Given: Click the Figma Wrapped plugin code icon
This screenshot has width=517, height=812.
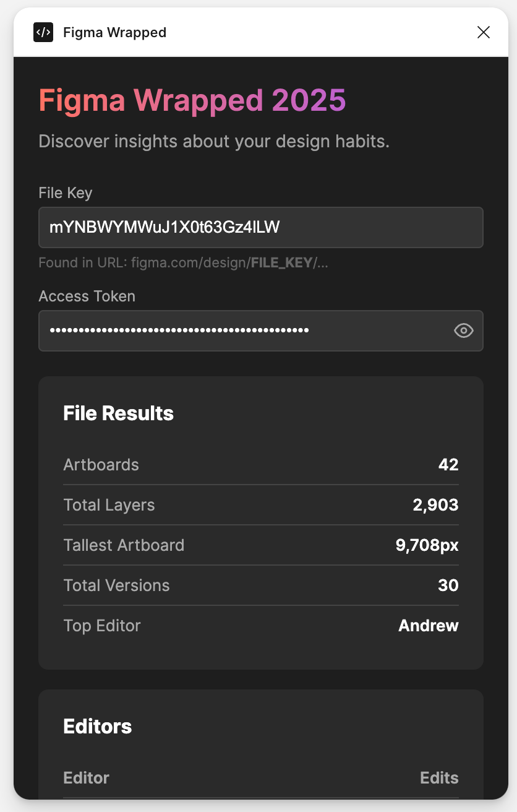Looking at the screenshot, I should point(43,32).
